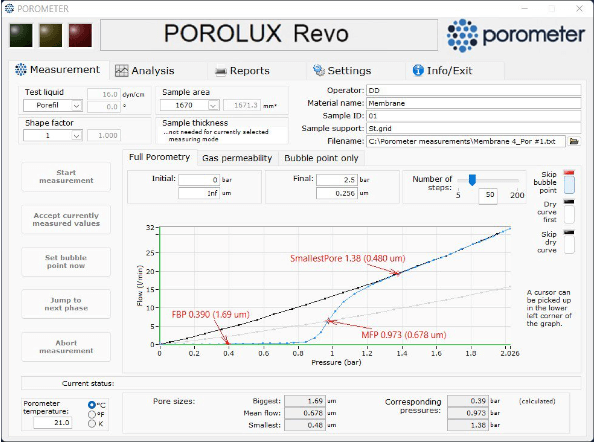Screen dimensions: 595x442
Task: Toggle the Skip bubble point switch
Action: (x=569, y=182)
